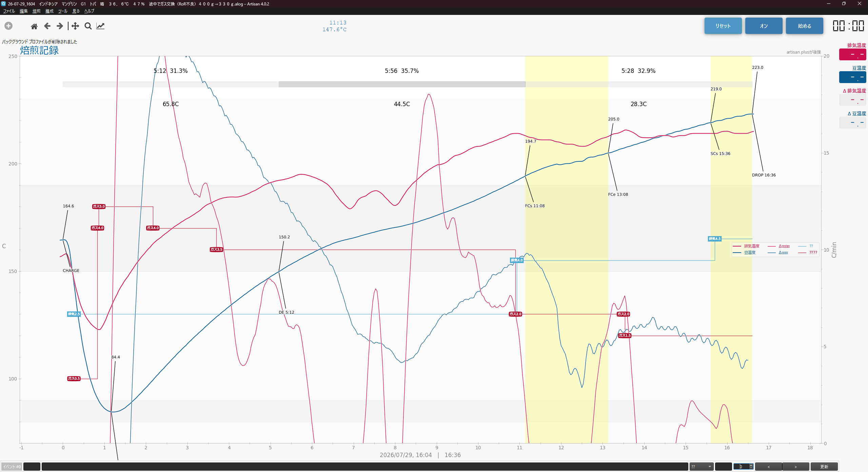
Task: Select the zoom magnifier tool
Action: [88, 26]
